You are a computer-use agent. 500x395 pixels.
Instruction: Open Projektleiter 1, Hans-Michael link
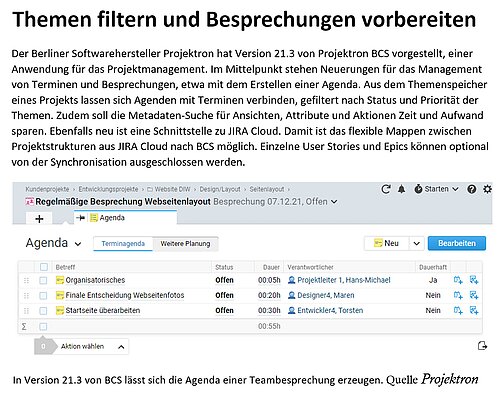click(344, 280)
